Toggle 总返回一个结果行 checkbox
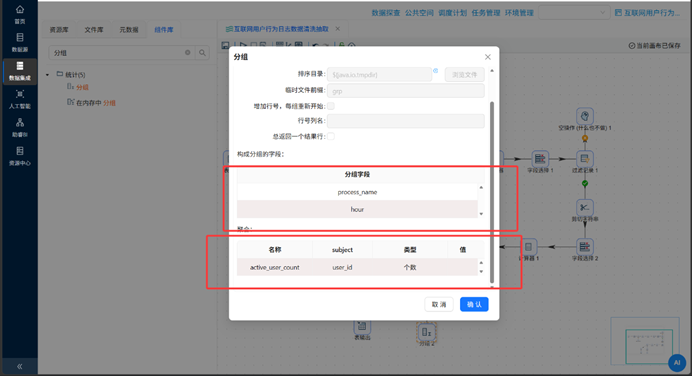 tap(331, 136)
